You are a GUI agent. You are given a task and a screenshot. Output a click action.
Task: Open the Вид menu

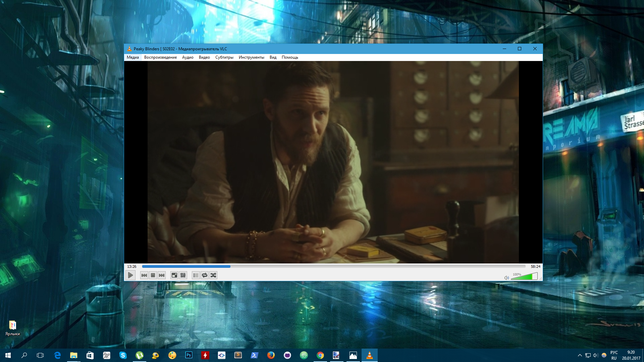coord(273,57)
